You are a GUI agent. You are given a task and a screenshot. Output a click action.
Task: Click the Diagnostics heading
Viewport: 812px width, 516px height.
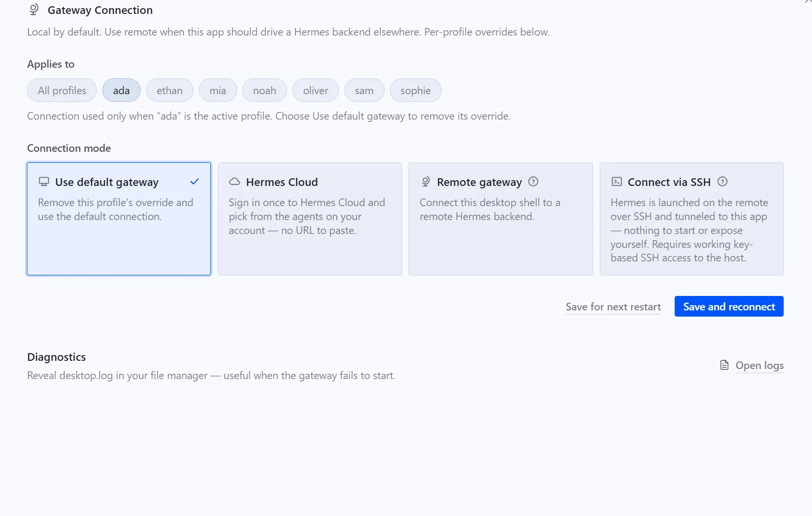point(57,357)
